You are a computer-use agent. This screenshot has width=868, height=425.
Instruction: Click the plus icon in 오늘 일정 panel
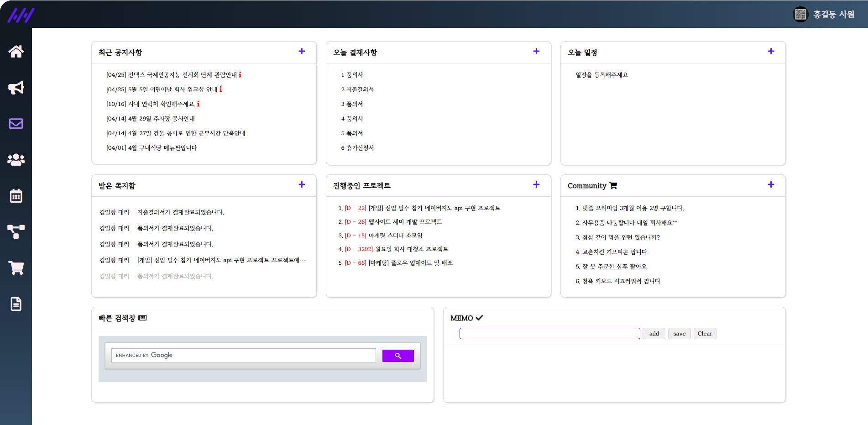[771, 52]
